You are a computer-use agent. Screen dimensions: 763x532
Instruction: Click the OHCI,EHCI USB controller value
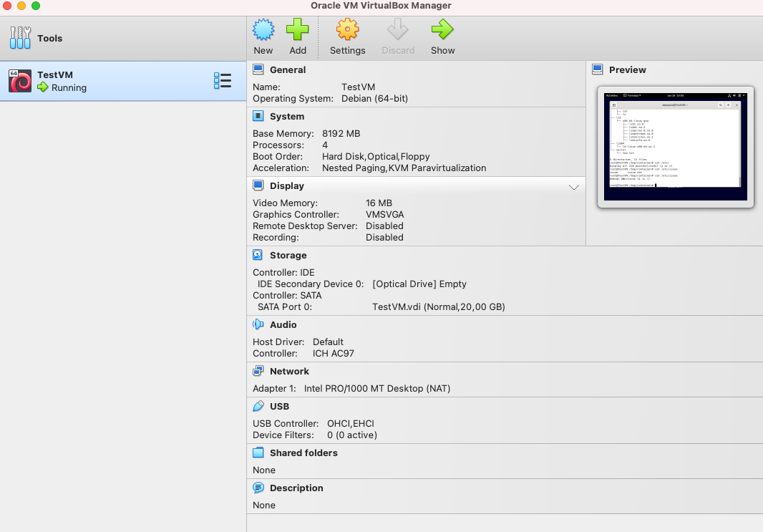(x=350, y=423)
